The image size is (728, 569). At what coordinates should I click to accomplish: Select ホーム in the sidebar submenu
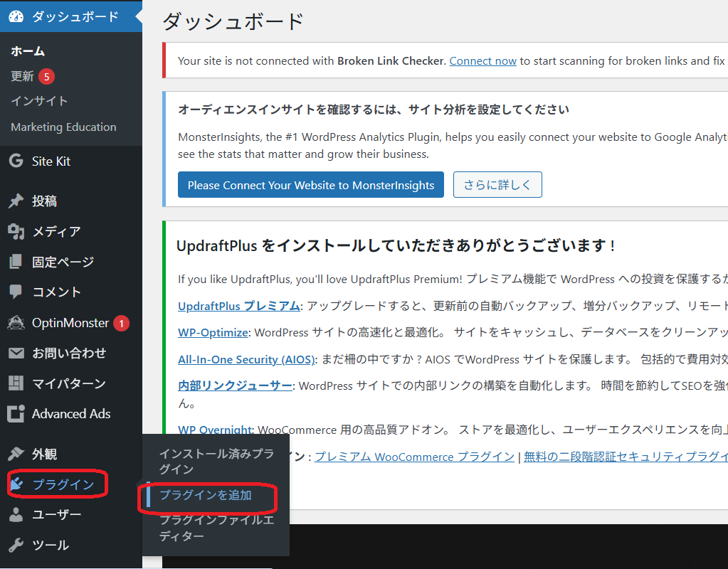click(28, 51)
